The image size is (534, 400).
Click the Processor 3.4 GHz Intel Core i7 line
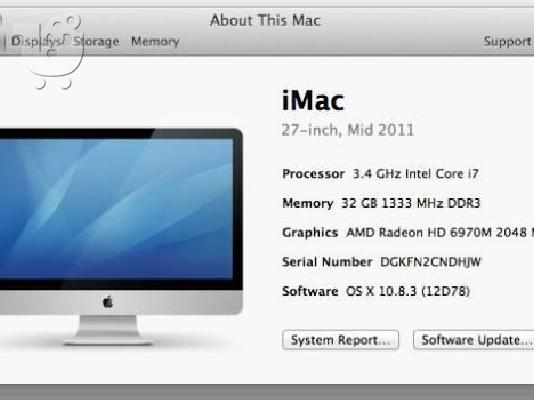coord(380,174)
